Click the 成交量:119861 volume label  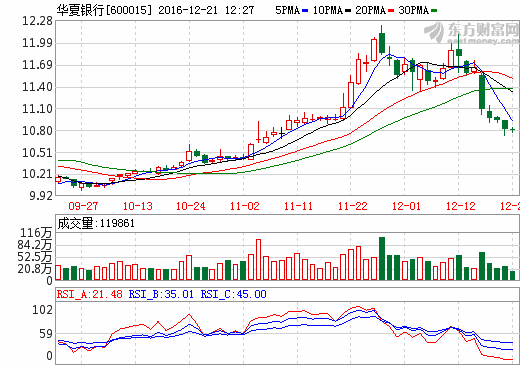[x=96, y=223]
